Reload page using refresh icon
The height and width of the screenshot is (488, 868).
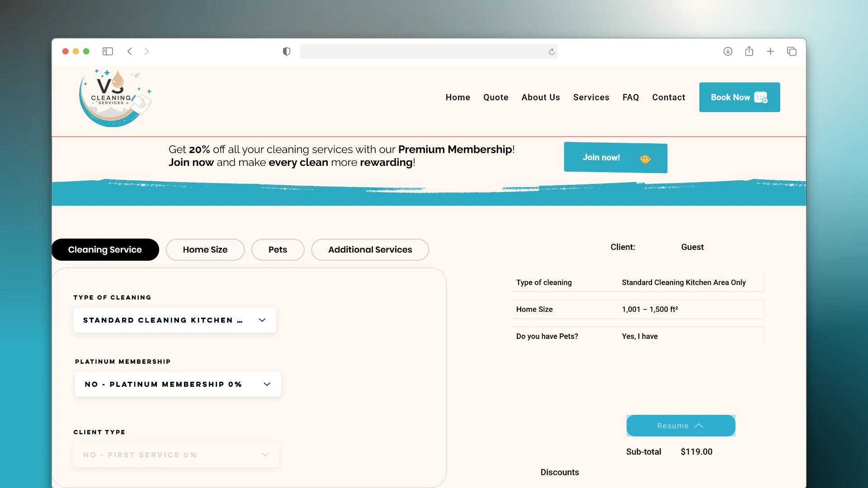[552, 52]
